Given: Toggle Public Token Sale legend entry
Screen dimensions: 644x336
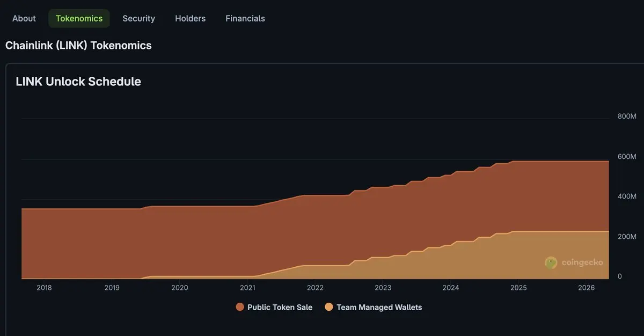Looking at the screenshot, I should [274, 308].
